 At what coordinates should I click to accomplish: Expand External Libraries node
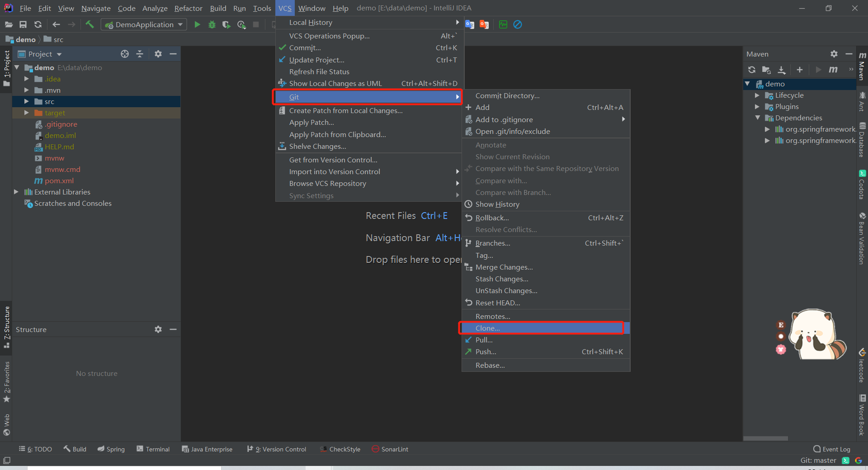pyautogui.click(x=16, y=192)
